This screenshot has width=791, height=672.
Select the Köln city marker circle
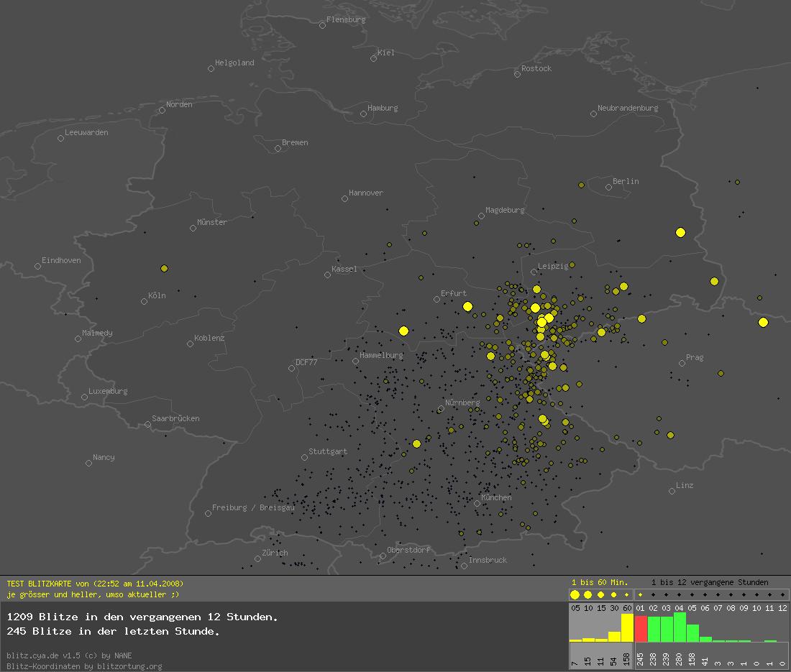[x=144, y=301]
